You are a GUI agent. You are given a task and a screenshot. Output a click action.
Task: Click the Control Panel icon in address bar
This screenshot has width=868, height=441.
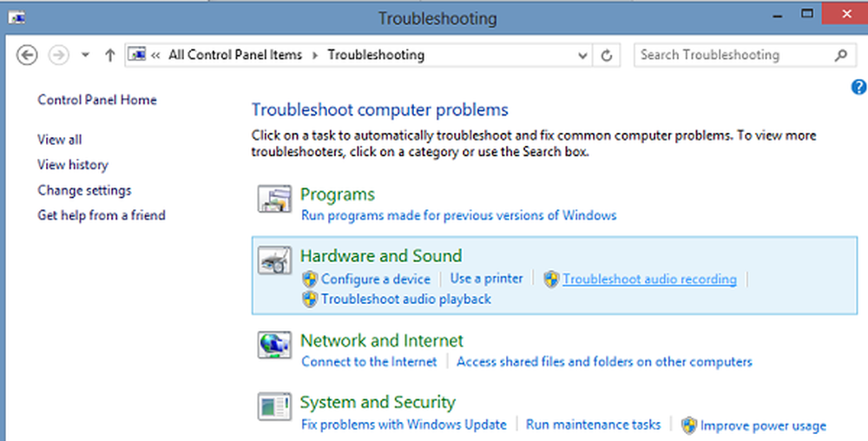tap(137, 54)
